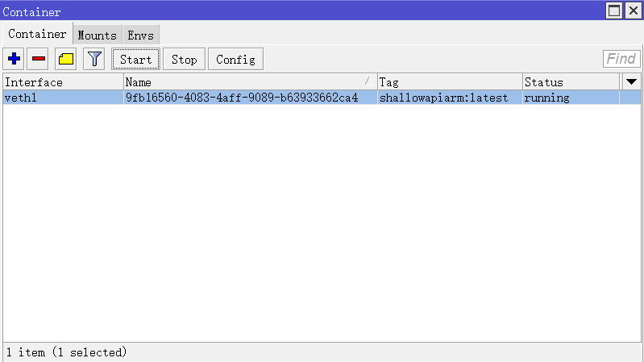The width and height of the screenshot is (644, 362).
Task: Click the running status cell
Action: [x=571, y=98]
